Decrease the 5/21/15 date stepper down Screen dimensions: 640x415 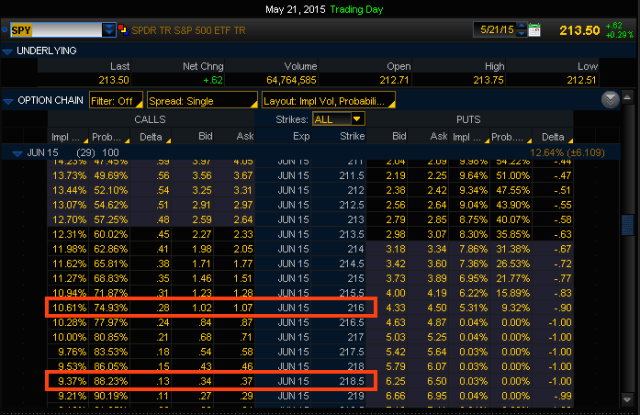click(x=521, y=33)
